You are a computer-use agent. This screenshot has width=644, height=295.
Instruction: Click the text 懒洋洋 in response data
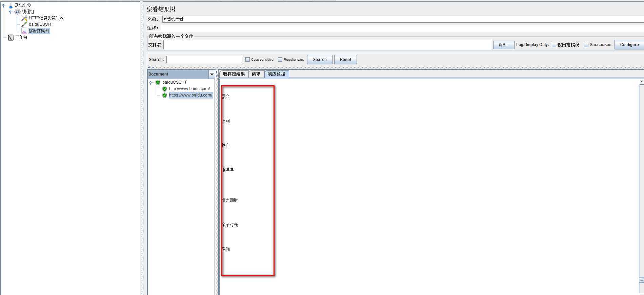(x=228, y=170)
